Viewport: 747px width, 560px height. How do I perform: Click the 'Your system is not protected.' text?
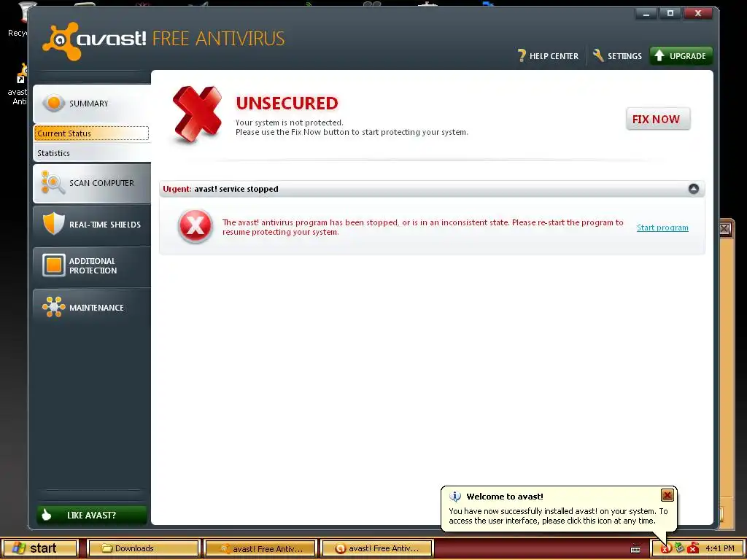point(289,122)
